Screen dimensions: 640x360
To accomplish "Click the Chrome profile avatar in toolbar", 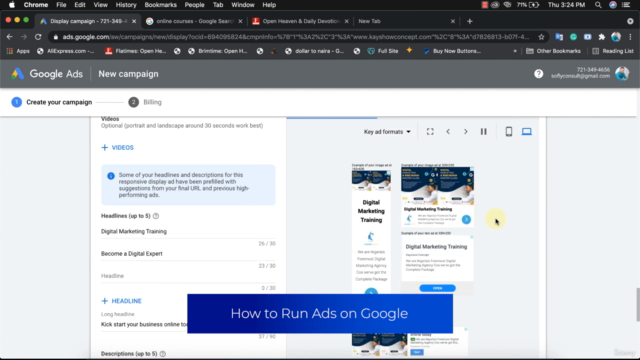I will 616,37.
